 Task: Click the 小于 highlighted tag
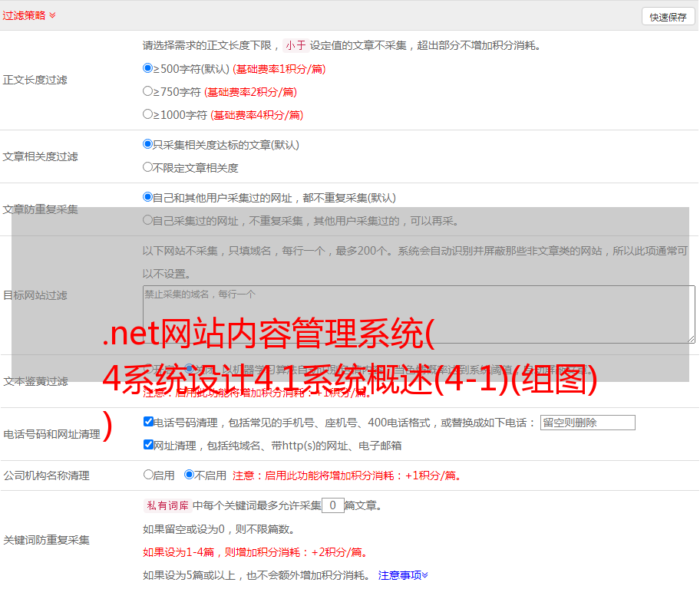(x=296, y=45)
